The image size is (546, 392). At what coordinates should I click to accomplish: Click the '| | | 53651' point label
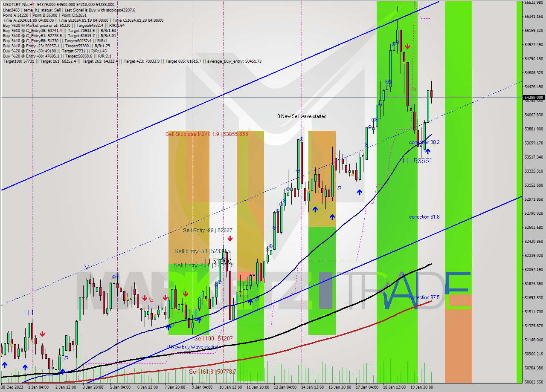[x=417, y=161]
